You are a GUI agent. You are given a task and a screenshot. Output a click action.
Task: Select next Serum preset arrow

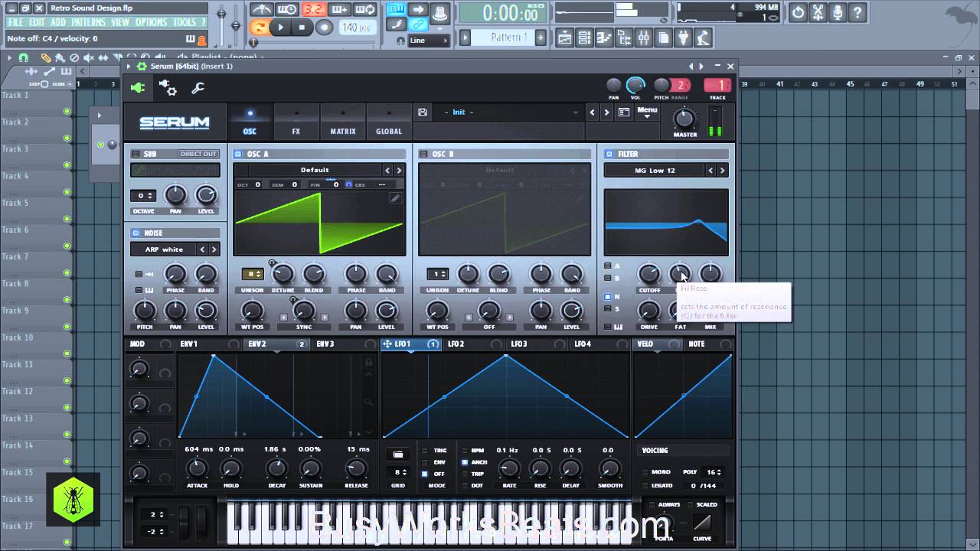coord(606,112)
